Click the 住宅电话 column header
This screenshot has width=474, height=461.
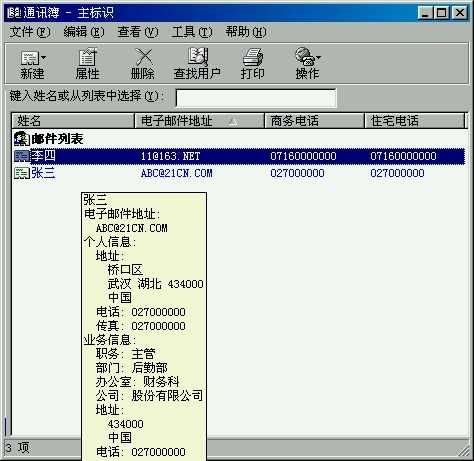pos(414,121)
